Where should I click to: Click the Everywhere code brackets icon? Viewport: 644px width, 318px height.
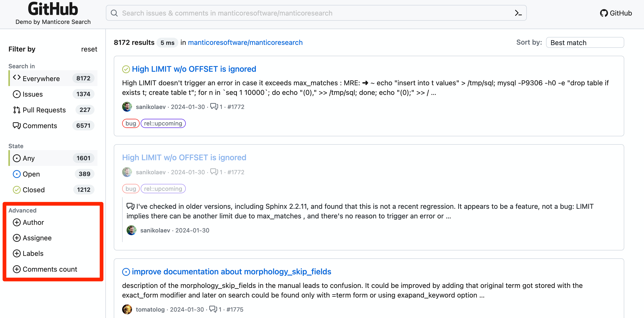click(x=17, y=78)
